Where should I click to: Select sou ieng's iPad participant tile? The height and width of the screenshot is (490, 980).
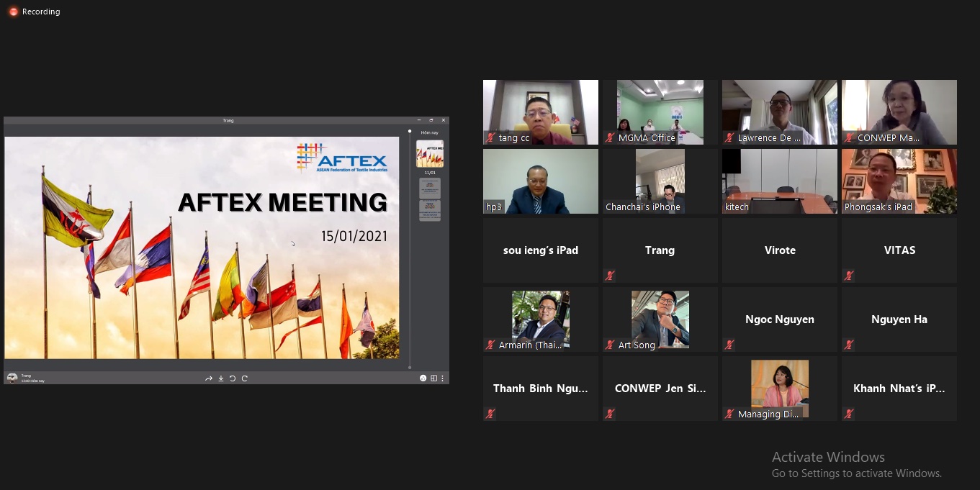tap(541, 250)
